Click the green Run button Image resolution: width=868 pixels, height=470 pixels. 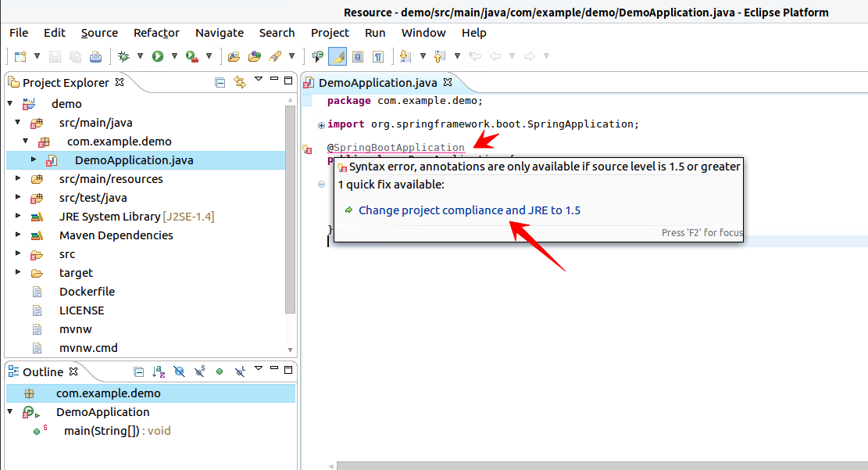click(158, 56)
